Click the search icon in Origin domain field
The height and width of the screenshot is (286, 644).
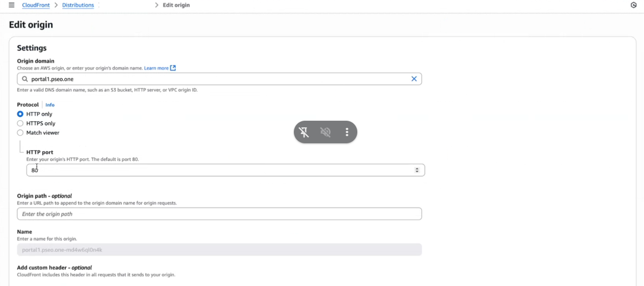25,79
